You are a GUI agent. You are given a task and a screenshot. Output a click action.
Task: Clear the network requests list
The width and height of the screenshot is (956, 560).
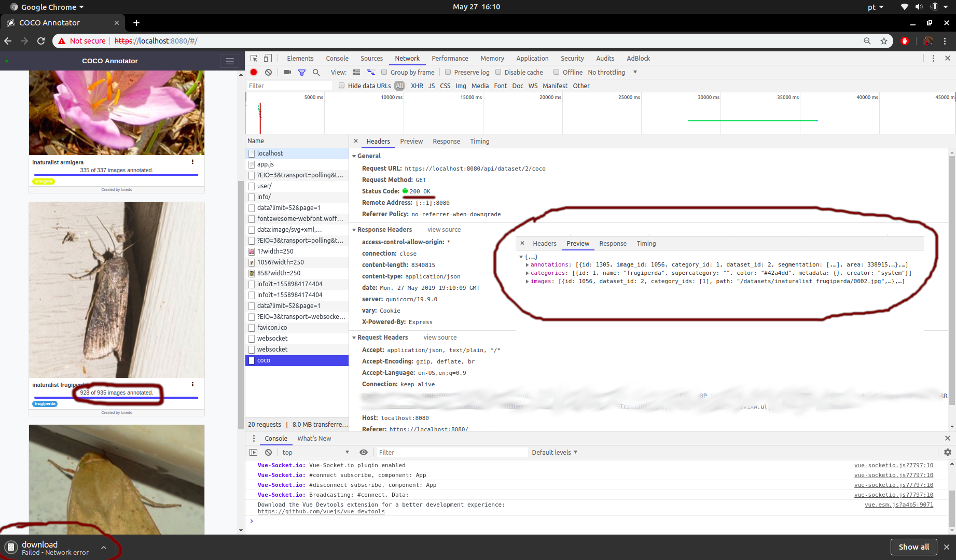268,72
